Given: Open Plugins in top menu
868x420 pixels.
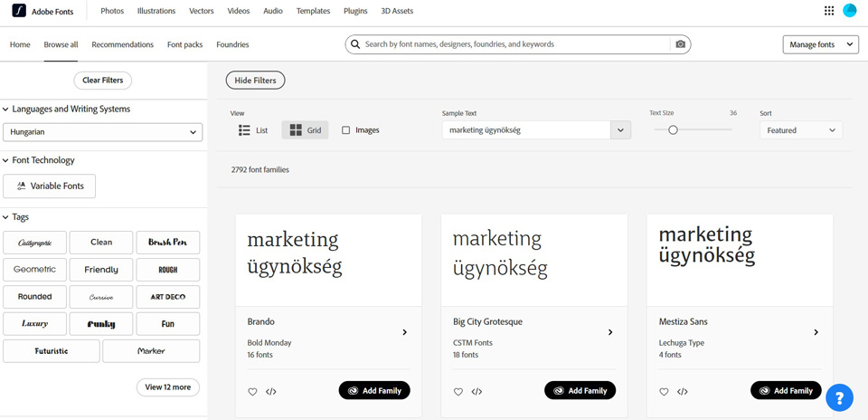Looking at the screenshot, I should [x=355, y=11].
